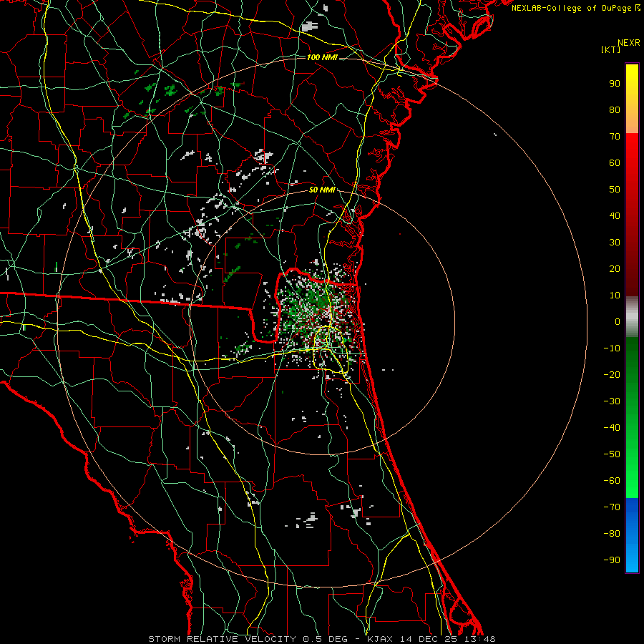Click the 50 value on the velocity scale

click(615, 190)
